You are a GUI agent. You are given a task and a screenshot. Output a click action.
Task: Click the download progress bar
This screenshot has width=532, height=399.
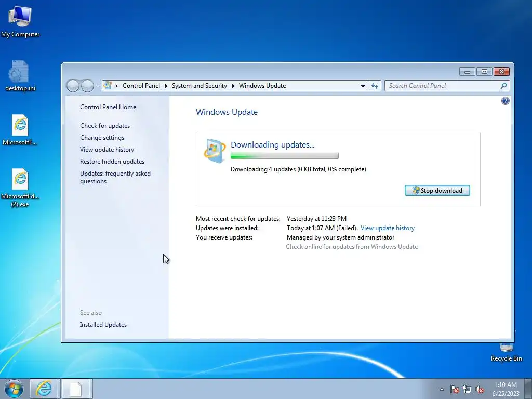[284, 155]
